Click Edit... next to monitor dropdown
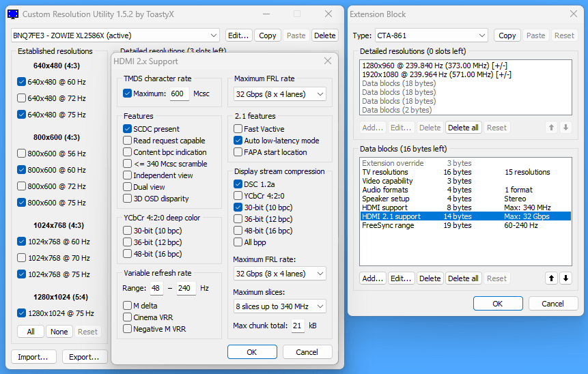Screen dimensions: 588x374 (238, 35)
